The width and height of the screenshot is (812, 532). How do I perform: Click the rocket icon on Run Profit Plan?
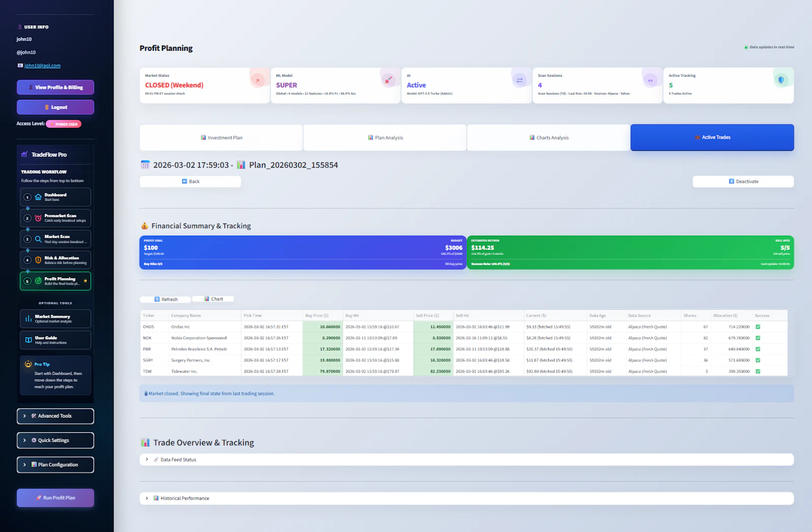tap(39, 498)
